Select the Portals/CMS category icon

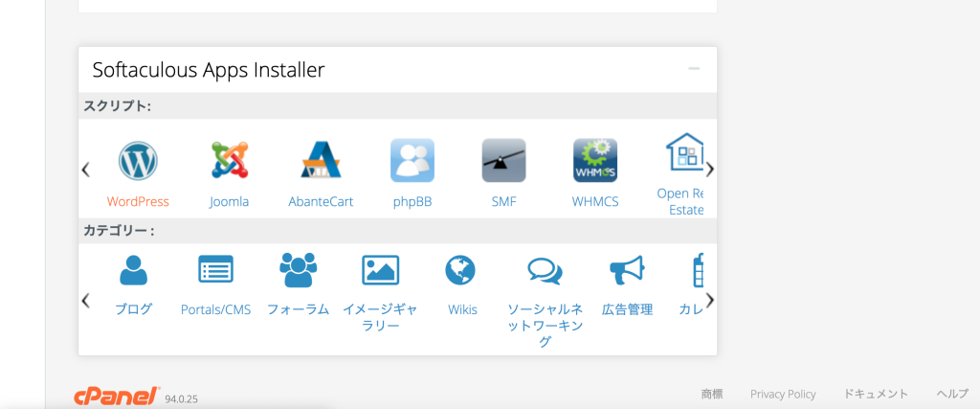point(215,270)
